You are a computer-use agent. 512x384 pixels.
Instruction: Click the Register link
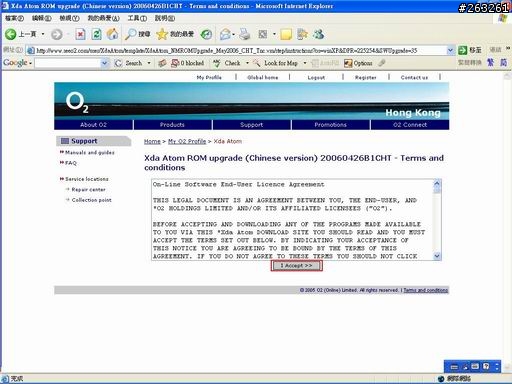(366, 77)
